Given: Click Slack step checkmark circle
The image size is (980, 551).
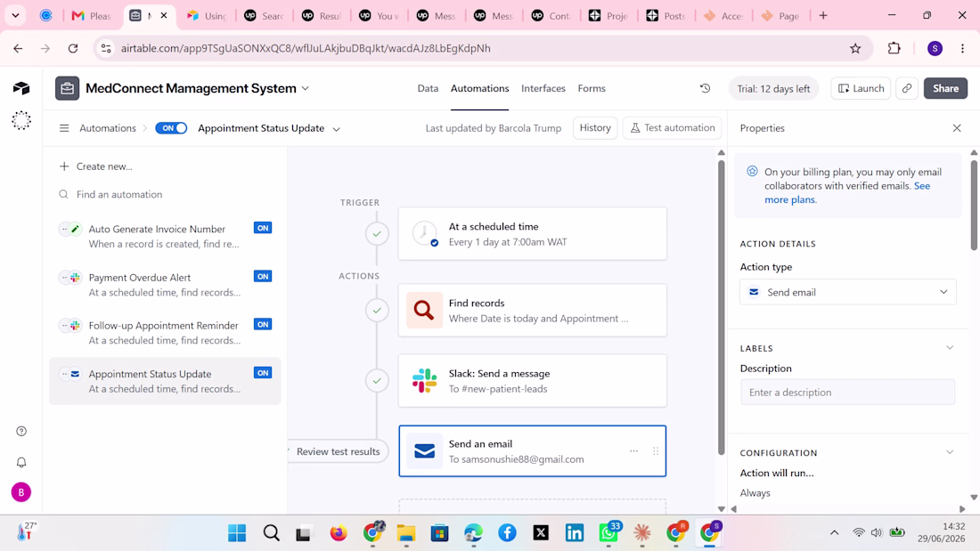Looking at the screenshot, I should tap(377, 380).
